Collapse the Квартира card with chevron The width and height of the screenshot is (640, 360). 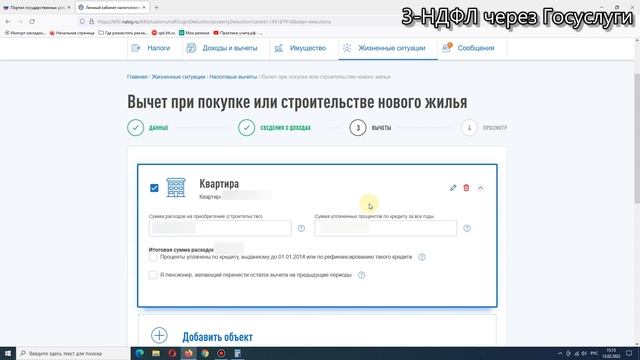click(480, 188)
